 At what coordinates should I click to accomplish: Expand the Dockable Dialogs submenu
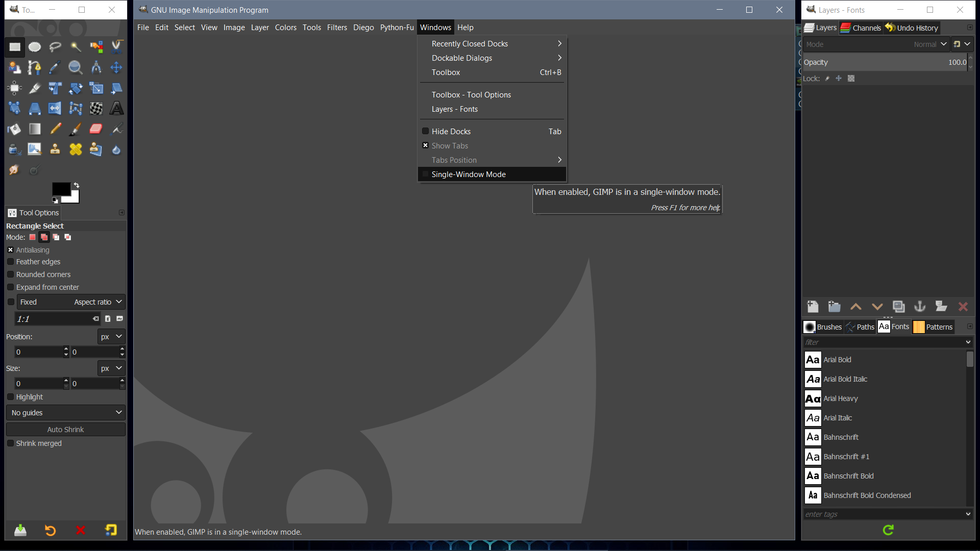pyautogui.click(x=492, y=58)
